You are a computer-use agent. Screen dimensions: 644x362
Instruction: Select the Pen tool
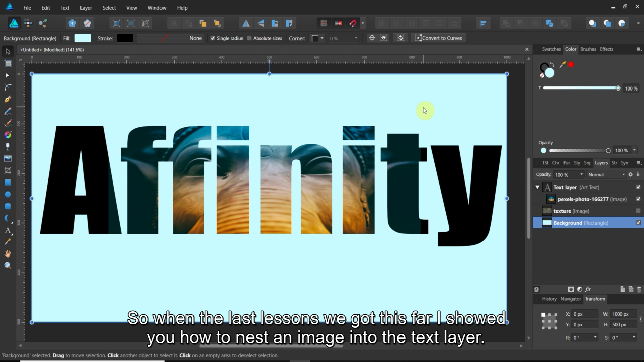click(x=8, y=99)
